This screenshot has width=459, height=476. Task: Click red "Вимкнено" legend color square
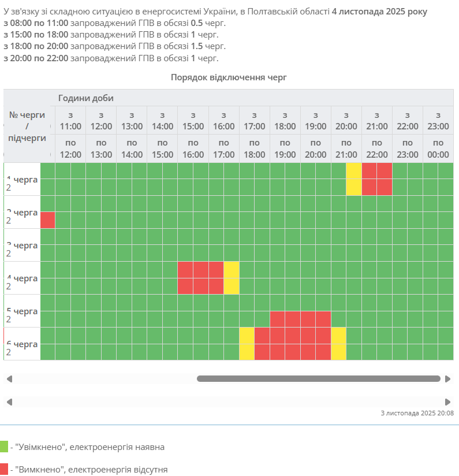click(x=4, y=469)
